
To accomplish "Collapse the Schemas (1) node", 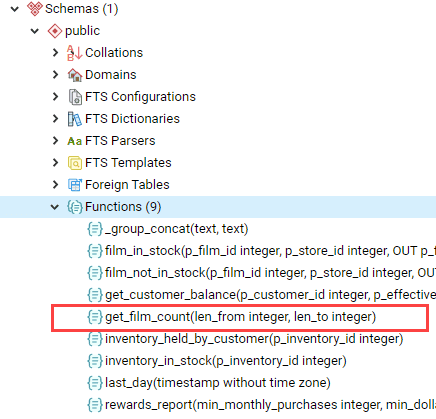I will [x=15, y=9].
